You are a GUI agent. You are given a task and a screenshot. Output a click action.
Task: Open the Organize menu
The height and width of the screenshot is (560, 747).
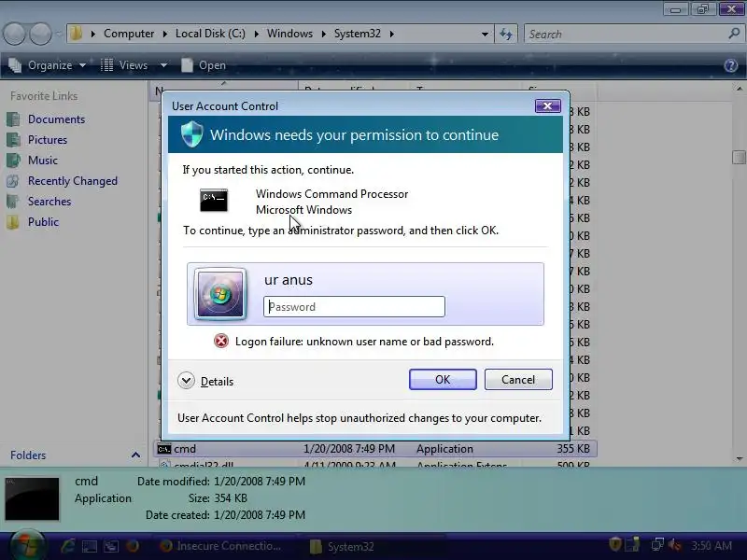48,65
